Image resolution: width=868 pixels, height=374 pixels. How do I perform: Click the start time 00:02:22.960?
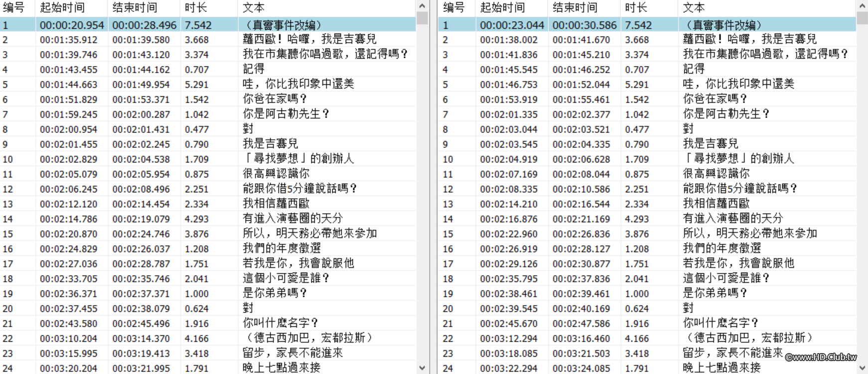(509, 234)
